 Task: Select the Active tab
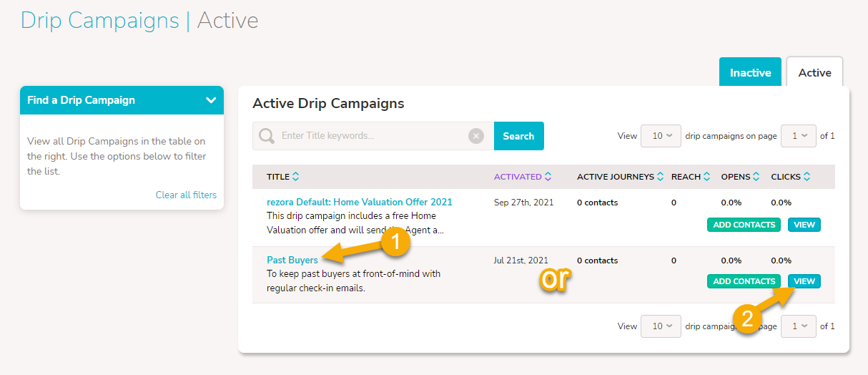pos(814,73)
